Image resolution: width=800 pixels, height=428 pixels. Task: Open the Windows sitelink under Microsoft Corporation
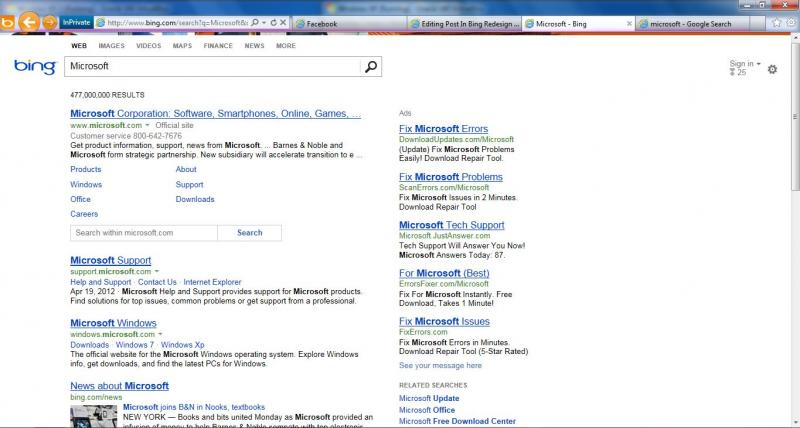click(x=86, y=185)
